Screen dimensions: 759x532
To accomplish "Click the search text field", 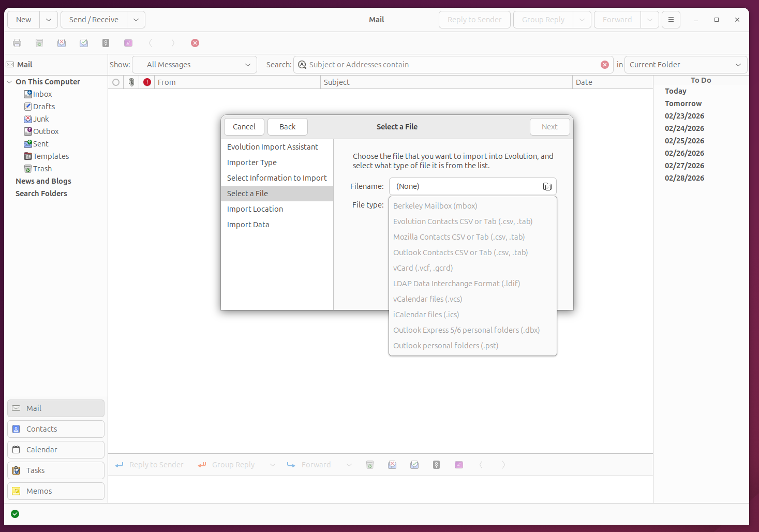I will (x=453, y=65).
